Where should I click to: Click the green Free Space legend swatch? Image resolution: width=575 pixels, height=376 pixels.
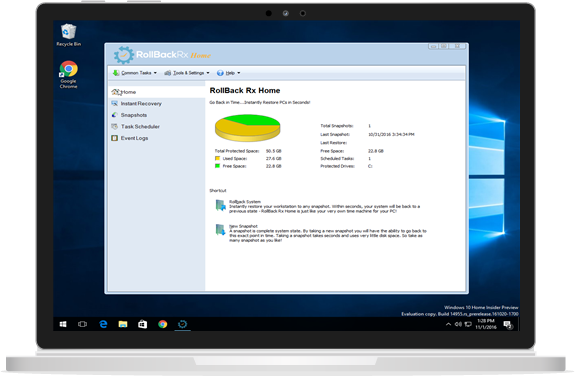(x=217, y=166)
